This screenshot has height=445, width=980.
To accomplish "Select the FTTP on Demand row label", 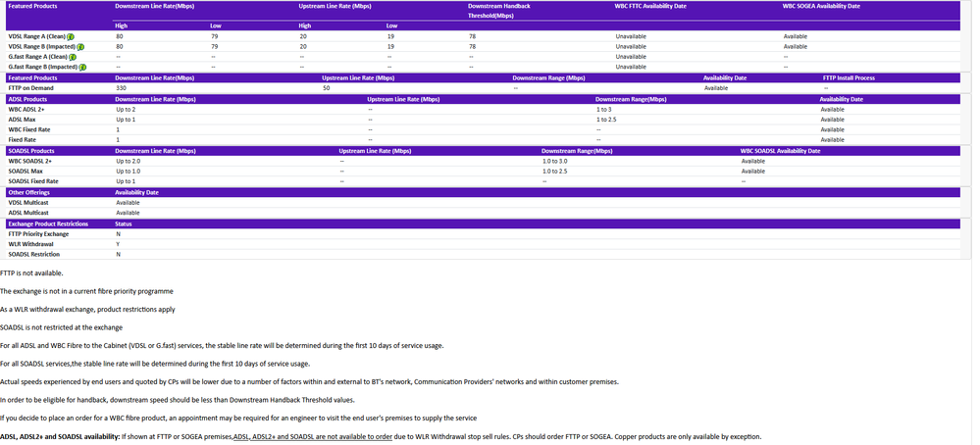I will click(30, 88).
